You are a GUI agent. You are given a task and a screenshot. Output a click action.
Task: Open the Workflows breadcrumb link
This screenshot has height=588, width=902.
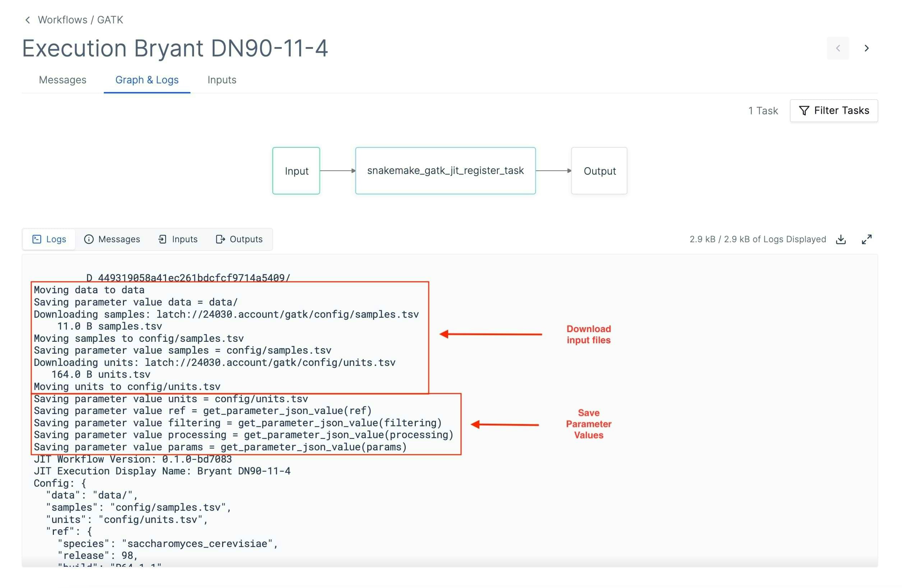(63, 20)
